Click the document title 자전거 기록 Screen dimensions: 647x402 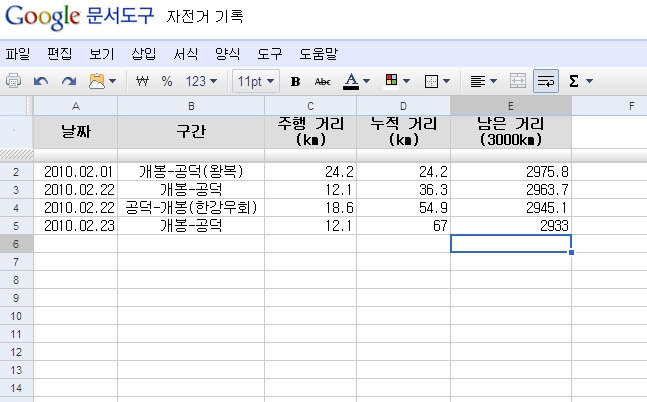[205, 17]
